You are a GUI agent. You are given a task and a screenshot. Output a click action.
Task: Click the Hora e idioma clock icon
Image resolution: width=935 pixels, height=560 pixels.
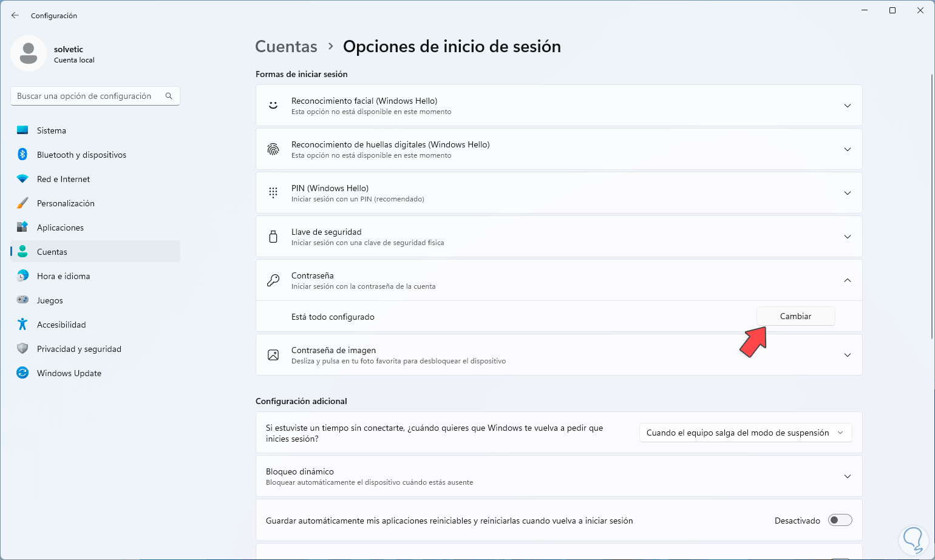point(22,276)
